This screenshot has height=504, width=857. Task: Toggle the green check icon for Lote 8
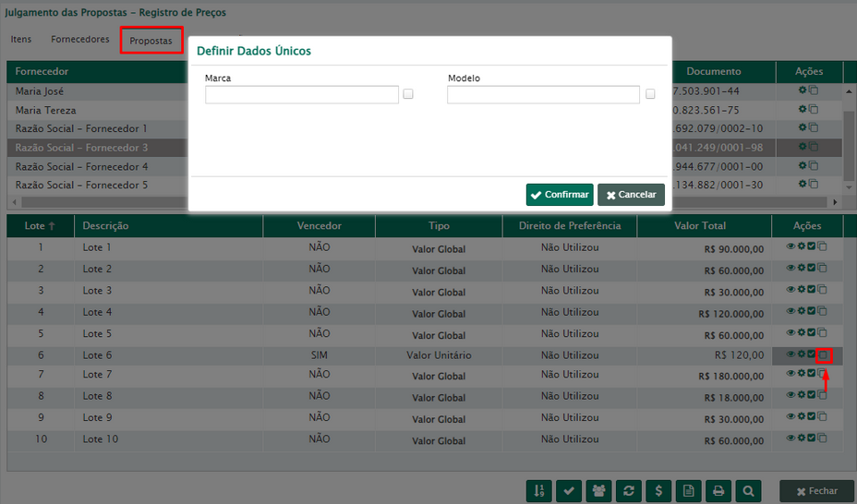[812, 395]
